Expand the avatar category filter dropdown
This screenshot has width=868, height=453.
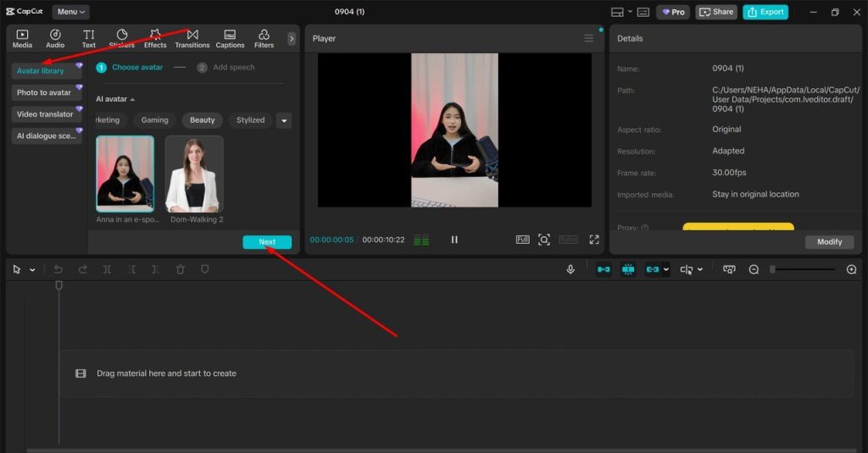[x=284, y=120]
